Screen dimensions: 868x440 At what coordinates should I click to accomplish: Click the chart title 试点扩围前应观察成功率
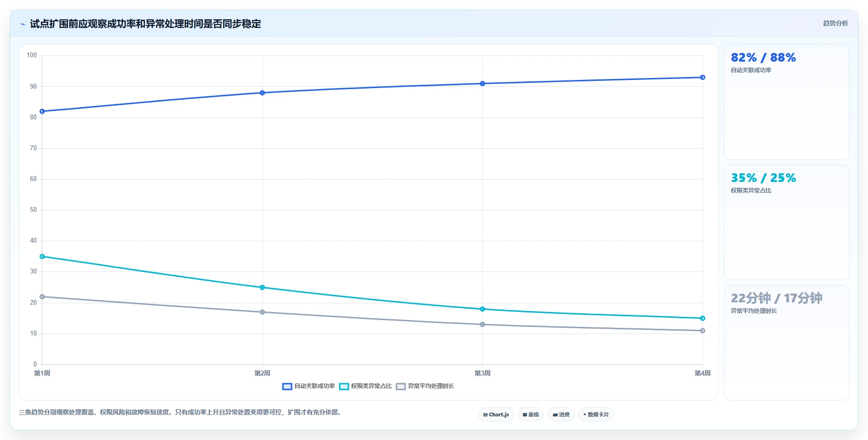tap(145, 24)
